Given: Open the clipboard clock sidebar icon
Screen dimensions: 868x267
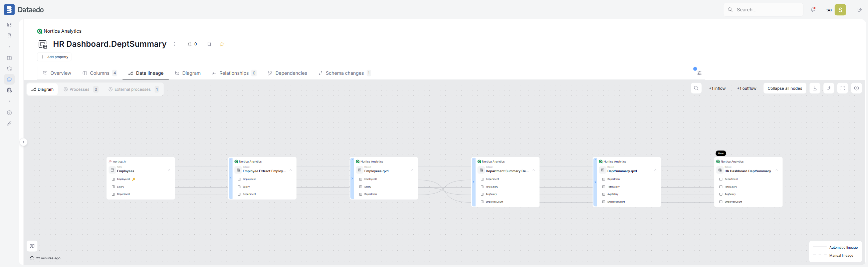Looking at the screenshot, I should 9,90.
